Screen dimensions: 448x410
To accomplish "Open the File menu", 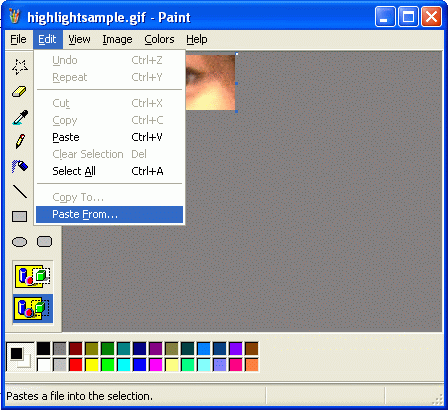I will [18, 39].
